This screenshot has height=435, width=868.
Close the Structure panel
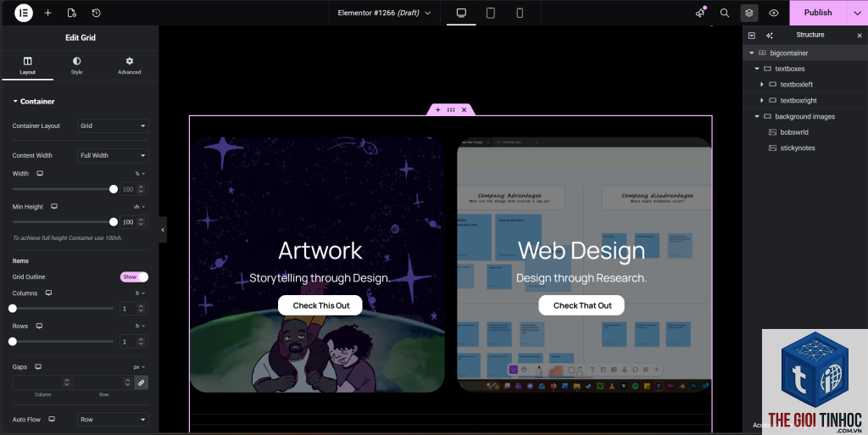(860, 36)
